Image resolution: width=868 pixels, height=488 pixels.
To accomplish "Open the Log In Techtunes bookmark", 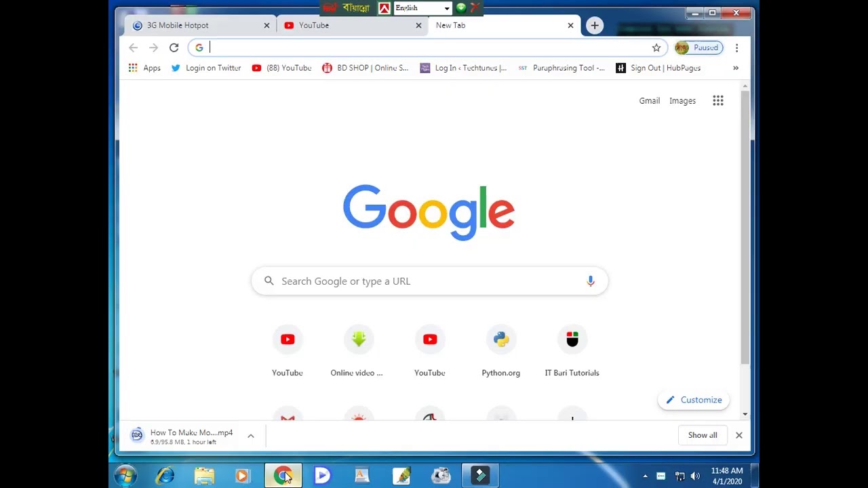I will pos(463,68).
